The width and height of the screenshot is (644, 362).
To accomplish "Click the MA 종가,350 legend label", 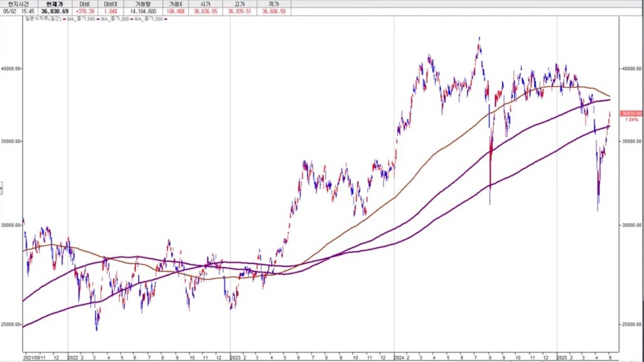I will click(x=148, y=19).
